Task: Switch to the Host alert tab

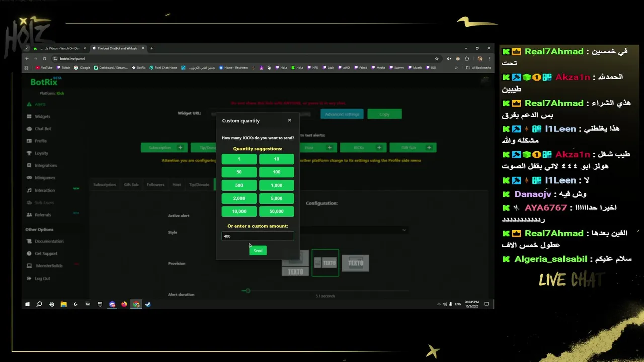Action: tap(177, 185)
